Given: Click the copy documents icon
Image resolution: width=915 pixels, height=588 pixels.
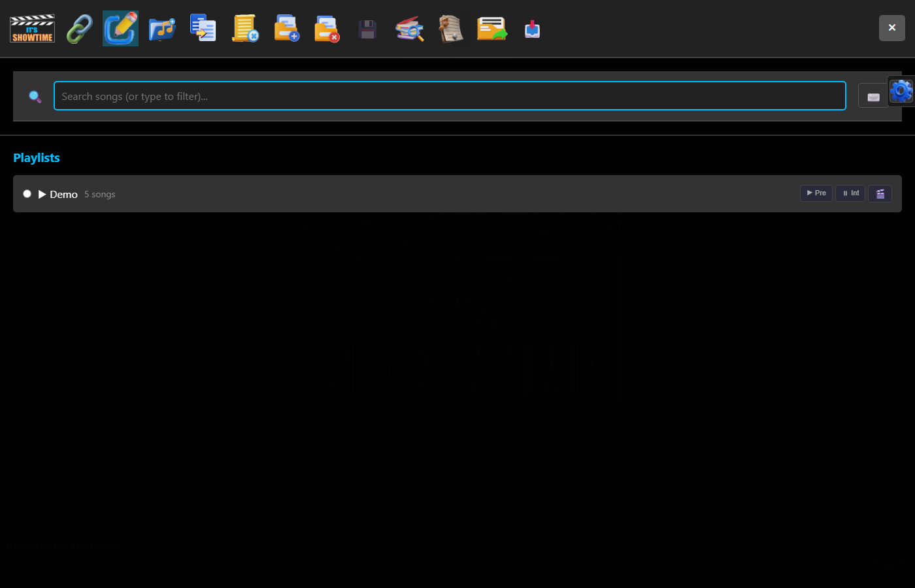Looking at the screenshot, I should click(x=203, y=29).
